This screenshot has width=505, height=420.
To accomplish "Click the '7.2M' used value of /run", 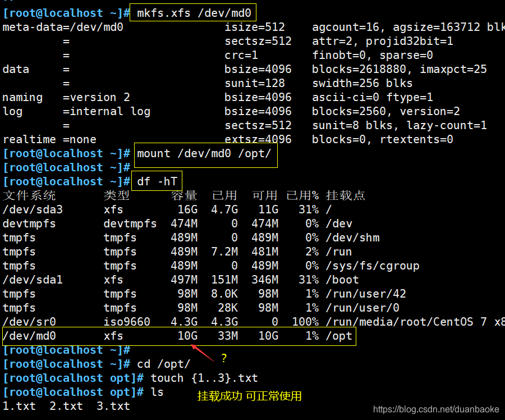I will 224,252.
